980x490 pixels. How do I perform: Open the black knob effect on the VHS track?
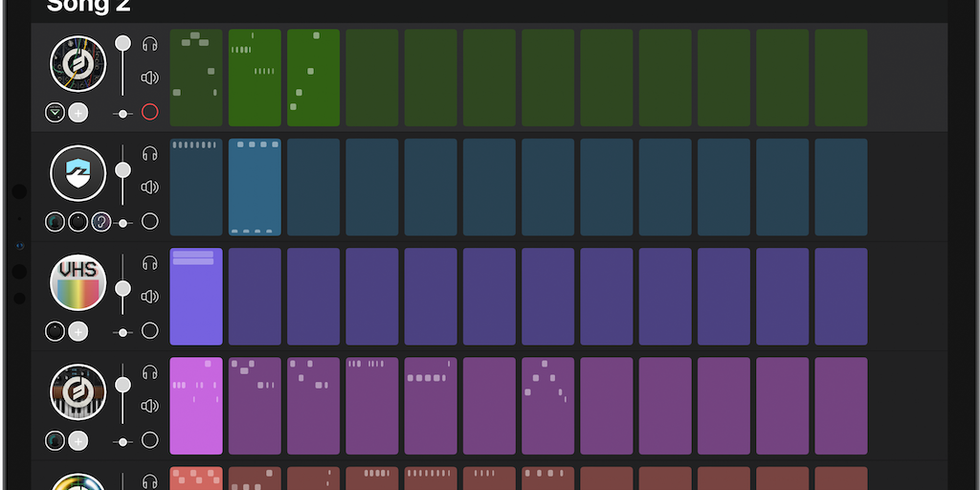55,331
